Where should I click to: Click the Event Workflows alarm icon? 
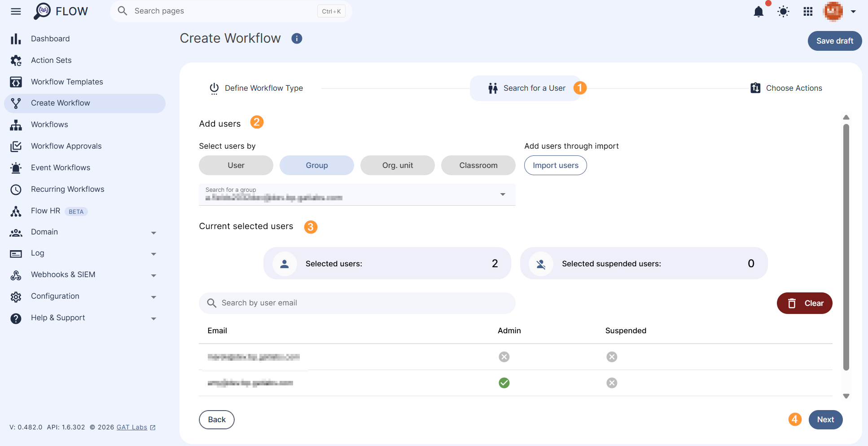(x=16, y=168)
